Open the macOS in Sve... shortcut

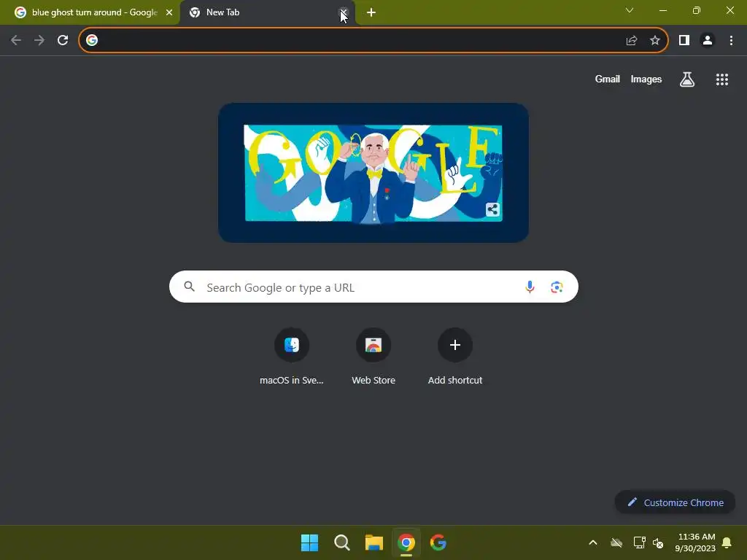pyautogui.click(x=292, y=356)
